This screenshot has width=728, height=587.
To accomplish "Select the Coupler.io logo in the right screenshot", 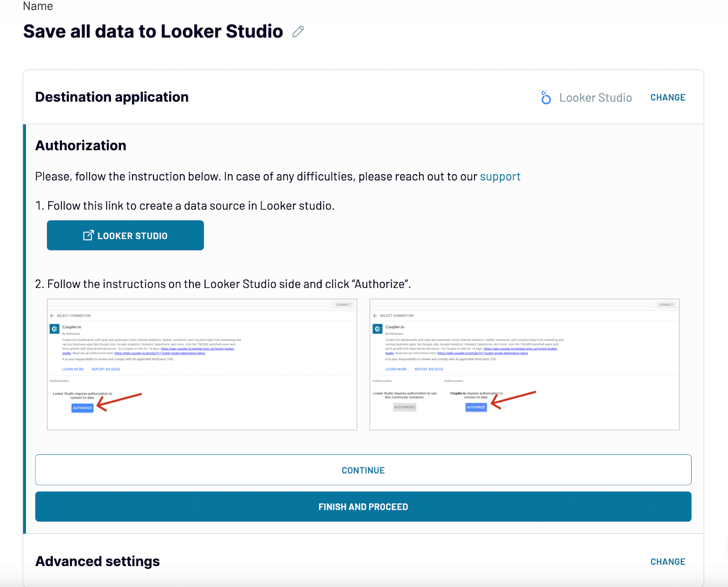I will point(377,328).
